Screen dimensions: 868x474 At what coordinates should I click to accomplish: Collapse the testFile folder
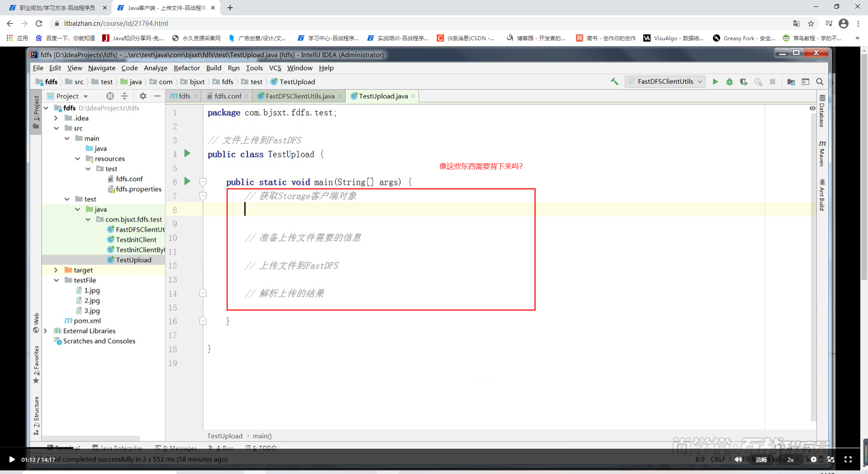pos(56,280)
